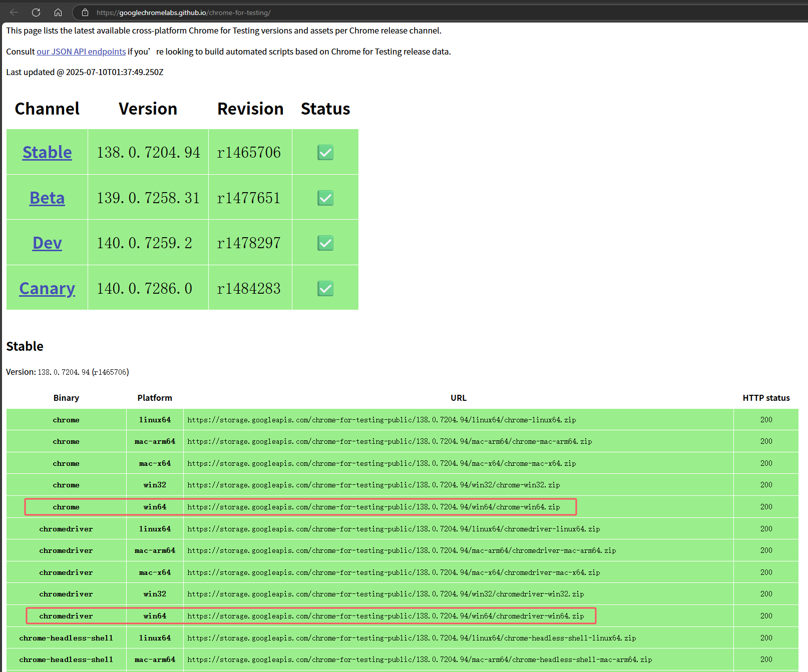Click revision r1484283 in the Canary row
Viewport: 808px width, 672px height.
[249, 288]
